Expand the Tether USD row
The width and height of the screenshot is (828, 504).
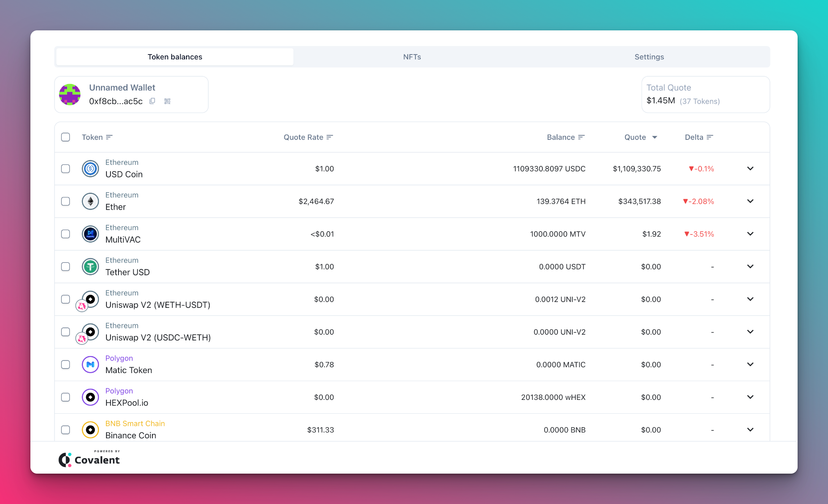pos(750,266)
